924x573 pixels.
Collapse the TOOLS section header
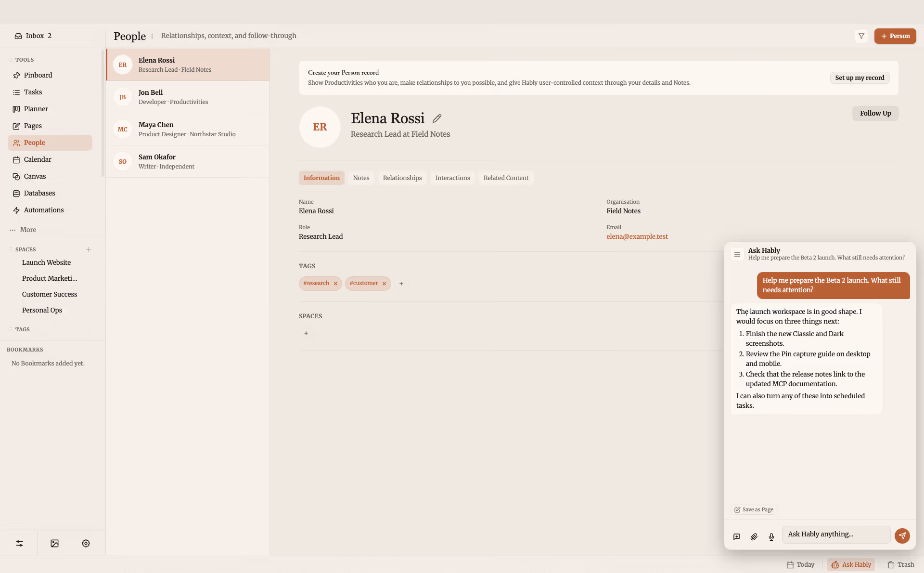(24, 60)
